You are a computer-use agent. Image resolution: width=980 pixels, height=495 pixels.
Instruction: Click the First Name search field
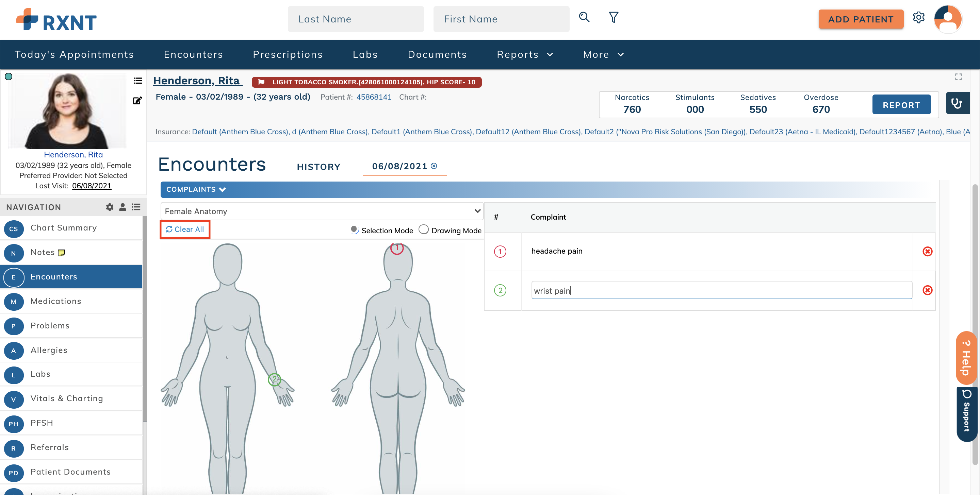click(x=501, y=19)
